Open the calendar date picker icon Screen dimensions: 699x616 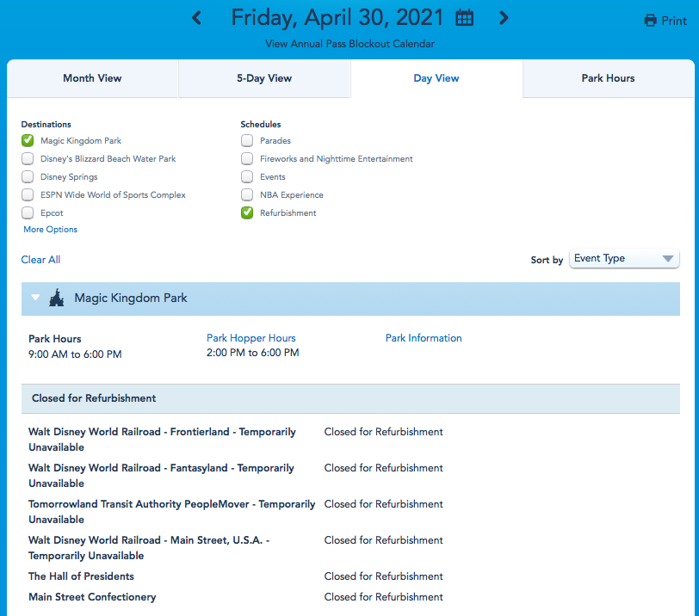pyautogui.click(x=465, y=18)
